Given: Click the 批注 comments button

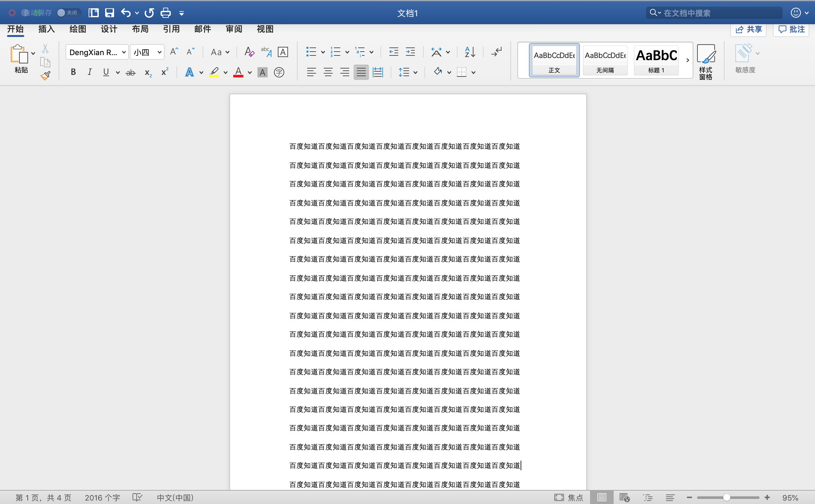Looking at the screenshot, I should point(791,29).
